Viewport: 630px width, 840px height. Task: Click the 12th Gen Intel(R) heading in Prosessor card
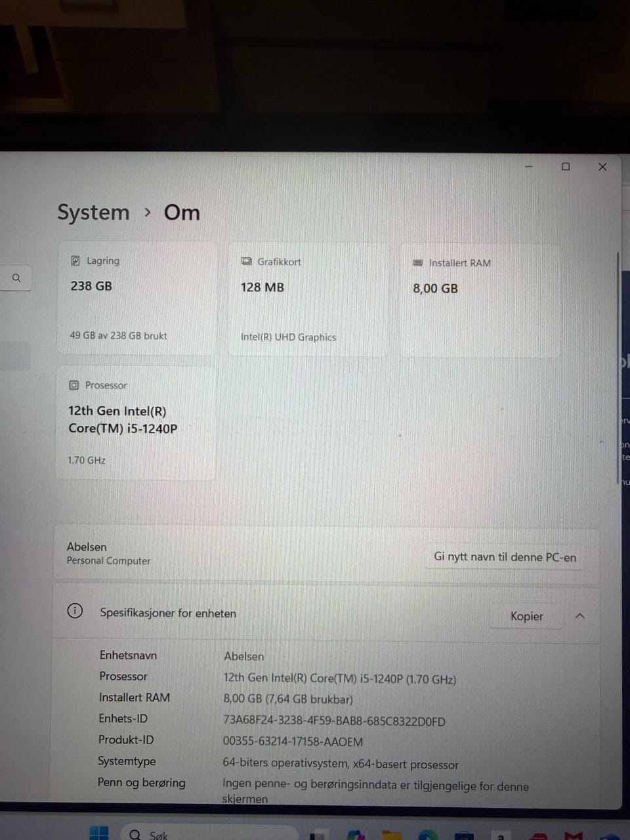tap(123, 419)
